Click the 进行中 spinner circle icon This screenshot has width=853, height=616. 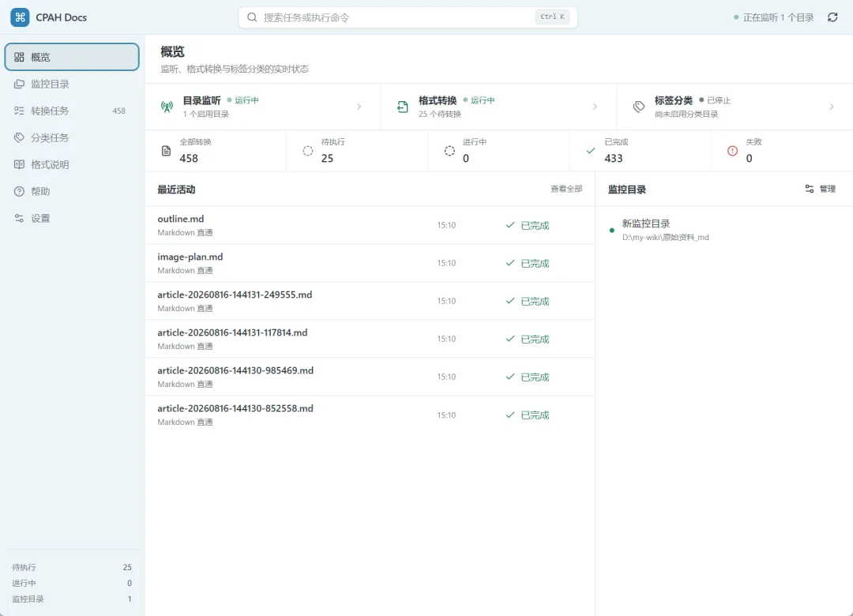pyautogui.click(x=449, y=151)
